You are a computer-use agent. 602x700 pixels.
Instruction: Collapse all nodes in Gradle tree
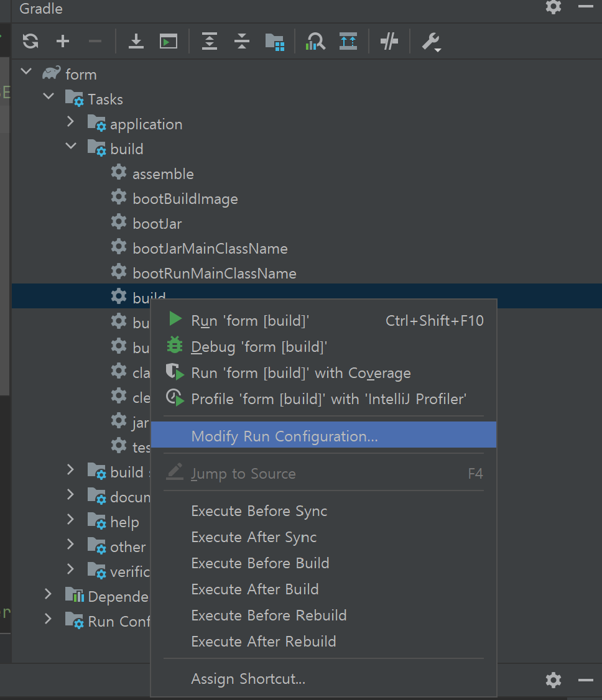(241, 42)
